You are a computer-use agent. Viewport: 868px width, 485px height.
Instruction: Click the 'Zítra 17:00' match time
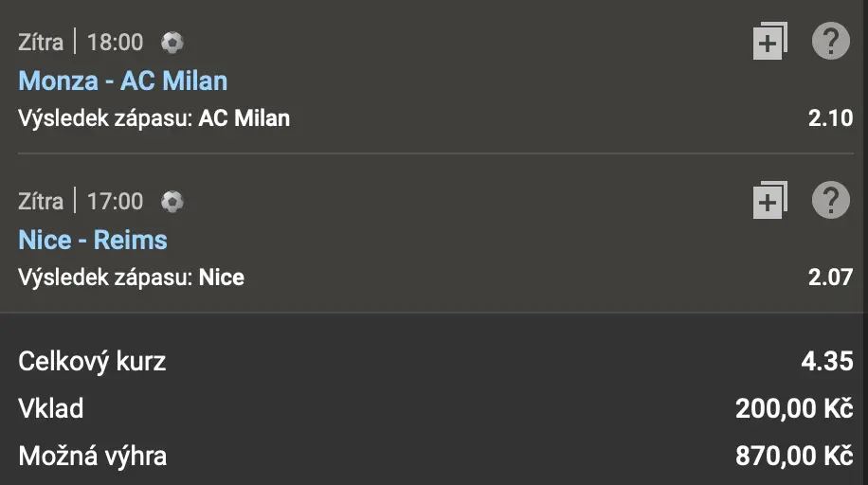[x=81, y=201]
